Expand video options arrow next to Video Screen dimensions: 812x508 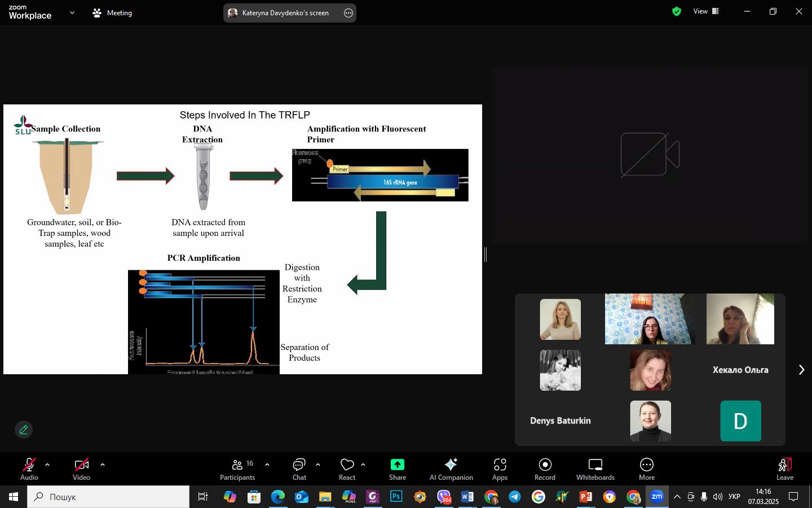pos(103,465)
